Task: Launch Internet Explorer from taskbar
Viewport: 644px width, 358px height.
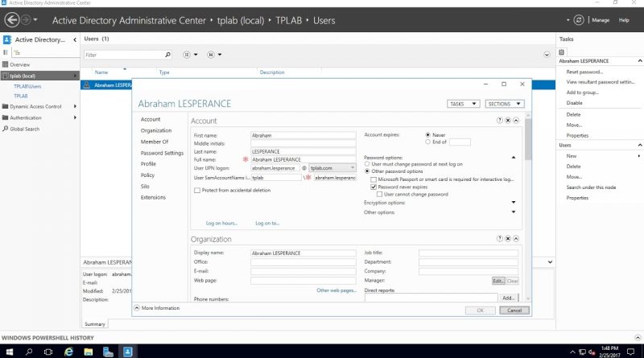Action: (x=68, y=352)
